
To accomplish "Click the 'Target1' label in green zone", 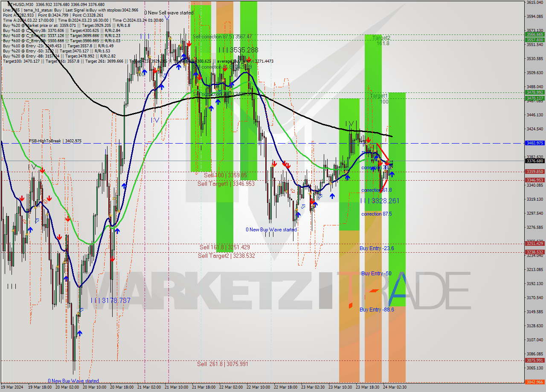I will coord(379,96).
